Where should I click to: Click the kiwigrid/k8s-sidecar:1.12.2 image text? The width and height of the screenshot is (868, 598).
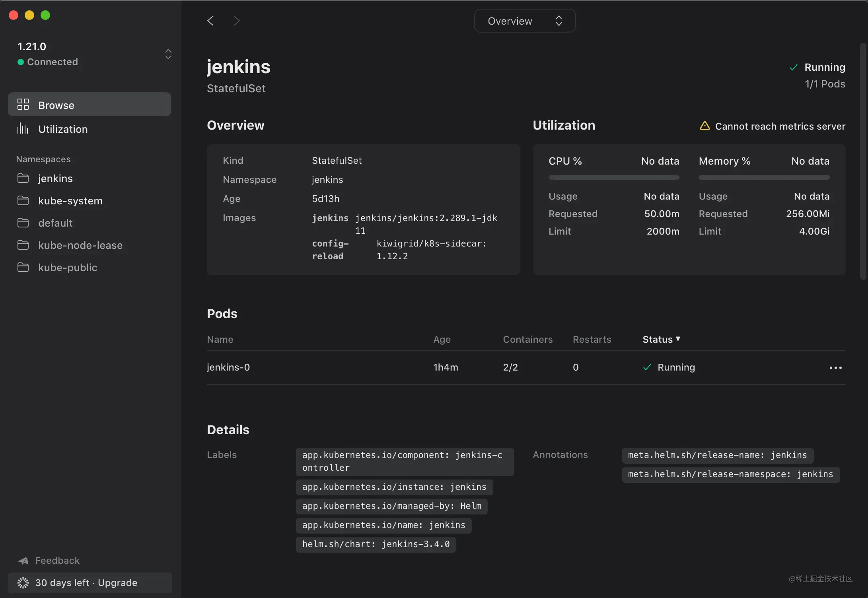pyautogui.click(x=432, y=250)
